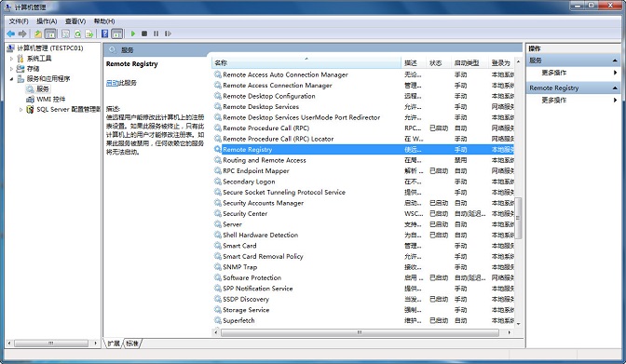Click the Stop service square icon
The image size is (626, 364).
tap(144, 34)
